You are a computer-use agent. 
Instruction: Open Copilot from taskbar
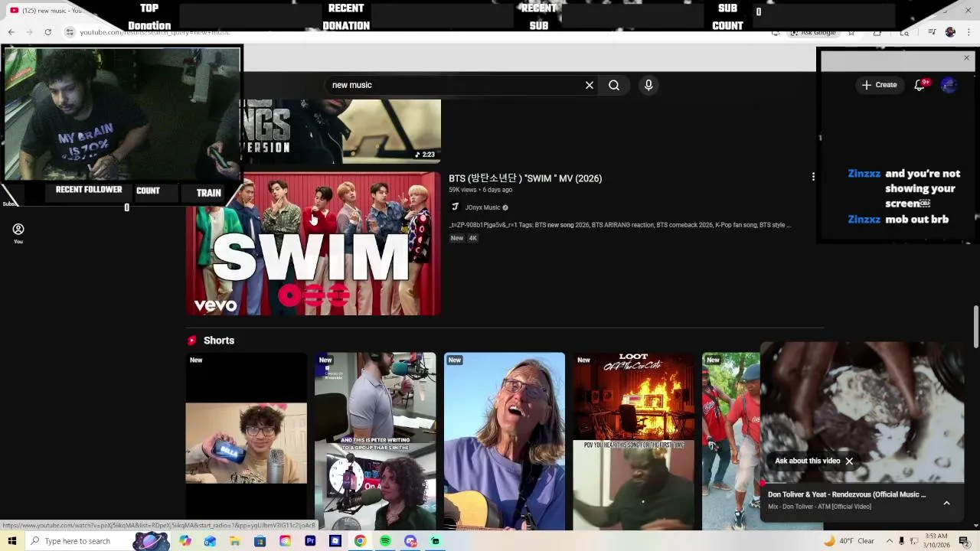(x=185, y=541)
